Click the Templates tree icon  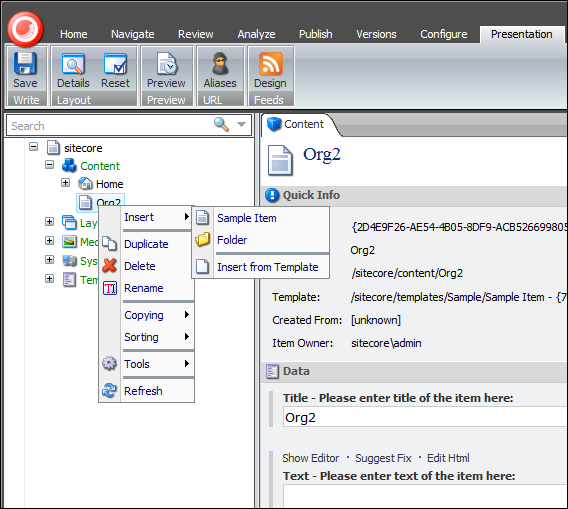tap(69, 279)
